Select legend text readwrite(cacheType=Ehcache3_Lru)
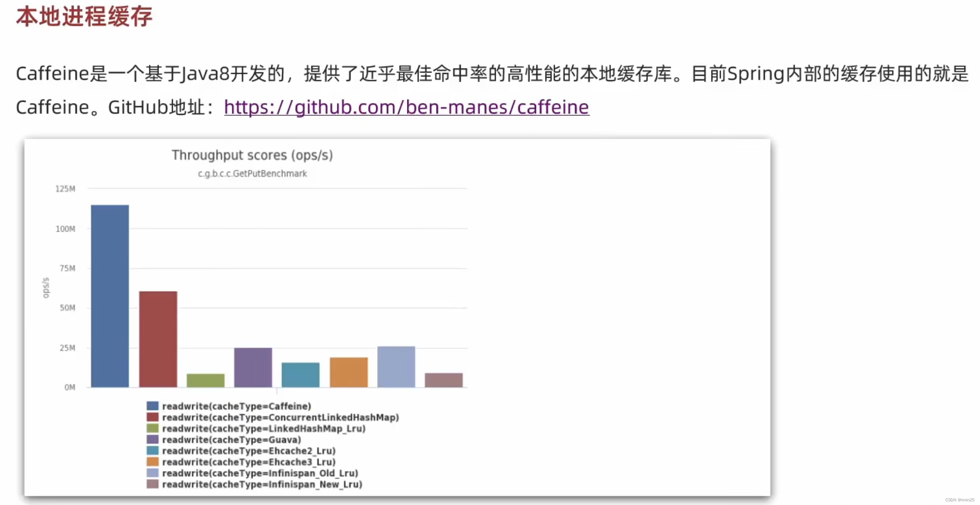980x505 pixels. (x=249, y=462)
